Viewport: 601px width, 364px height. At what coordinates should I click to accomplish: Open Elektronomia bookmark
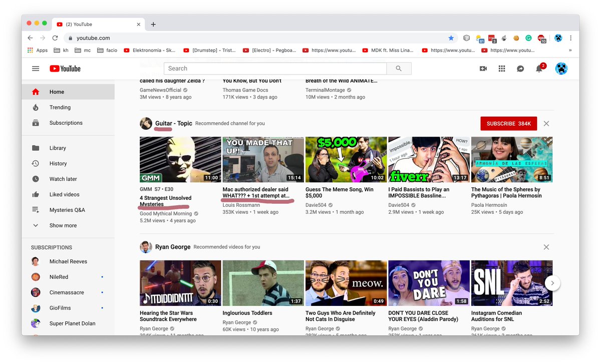[150, 50]
